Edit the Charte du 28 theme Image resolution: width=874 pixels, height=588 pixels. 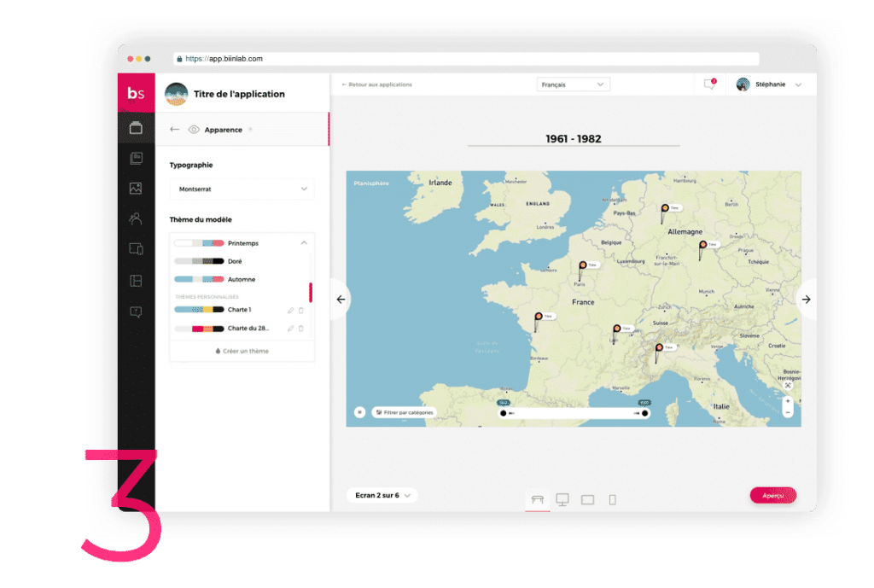(x=290, y=329)
